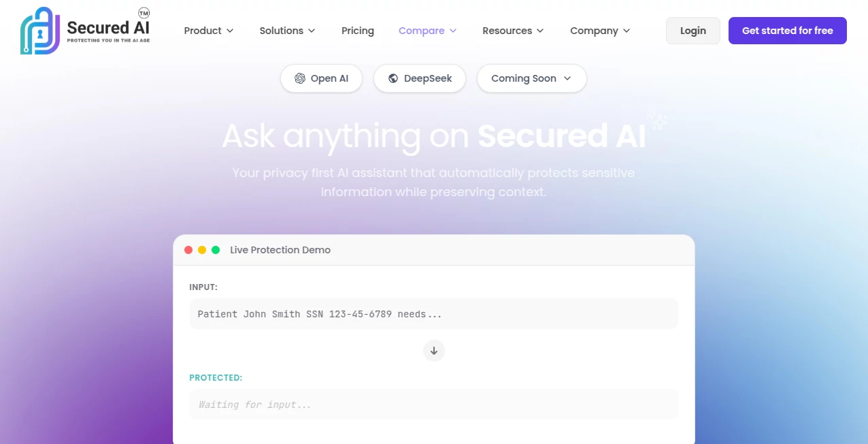Open the Company dropdown
The height and width of the screenshot is (444, 868).
(599, 31)
